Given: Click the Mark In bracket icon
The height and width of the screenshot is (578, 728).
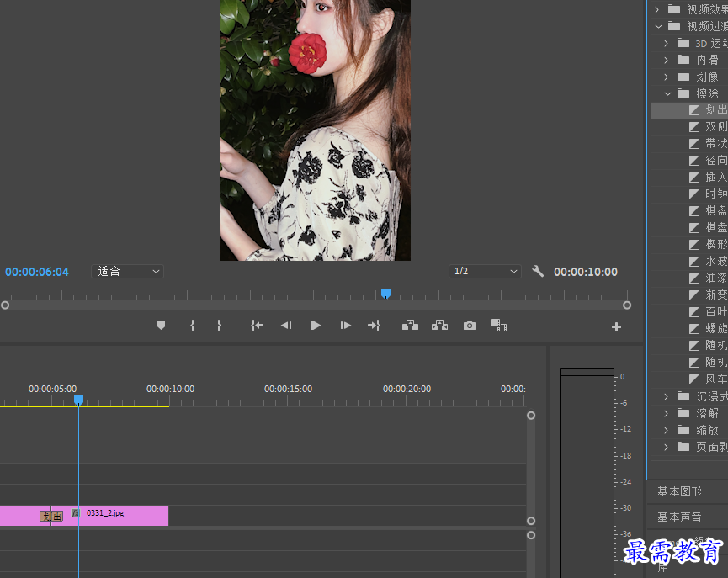Looking at the screenshot, I should (x=192, y=326).
